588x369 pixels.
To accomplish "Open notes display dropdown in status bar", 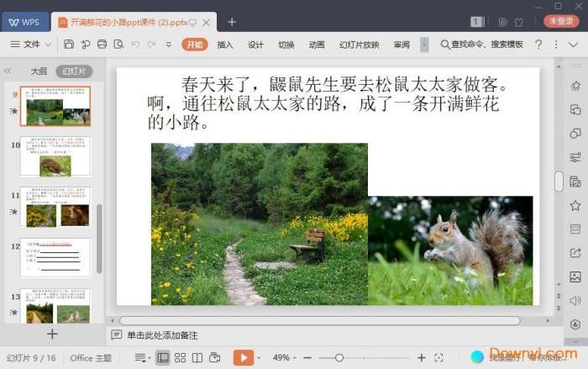I will (142, 358).
